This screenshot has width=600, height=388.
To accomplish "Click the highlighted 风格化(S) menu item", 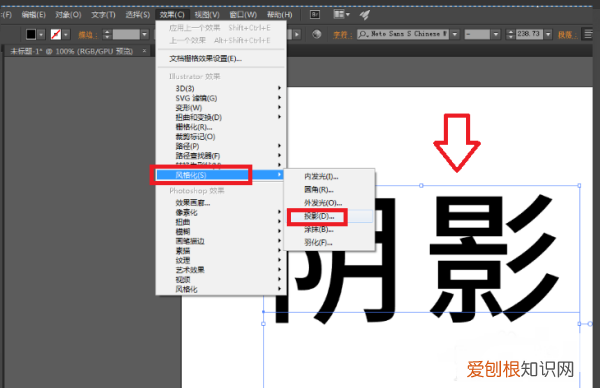I will (221, 175).
